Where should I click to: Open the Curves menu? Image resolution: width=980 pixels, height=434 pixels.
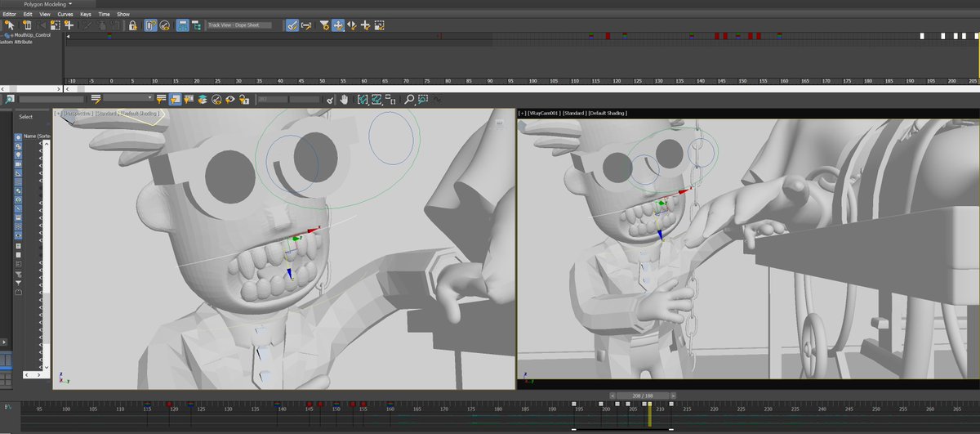[65, 14]
